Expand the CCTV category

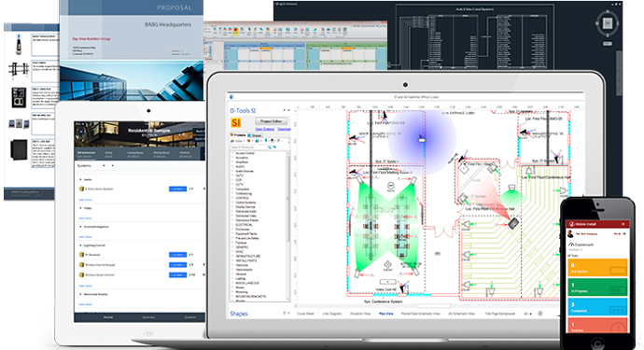pos(233,185)
